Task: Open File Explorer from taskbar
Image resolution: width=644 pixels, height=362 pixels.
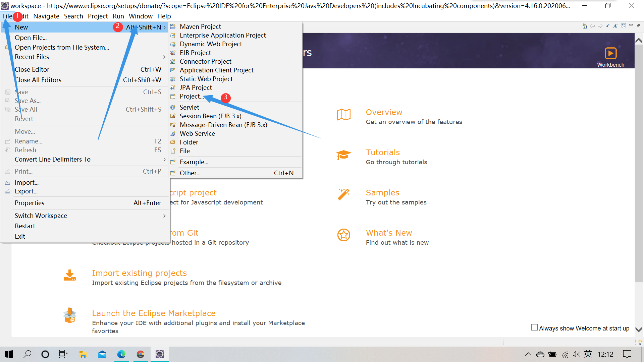Action: coord(83,354)
